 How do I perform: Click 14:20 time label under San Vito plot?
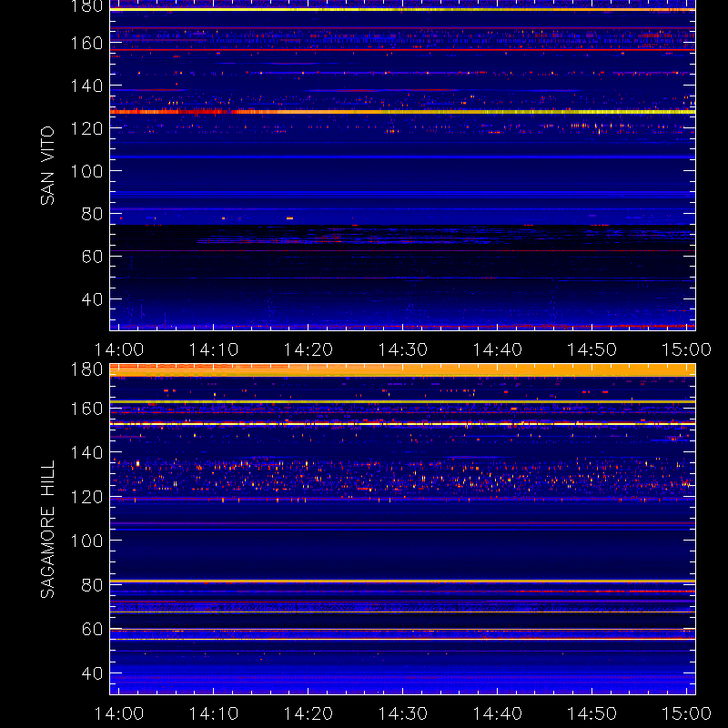click(x=308, y=349)
